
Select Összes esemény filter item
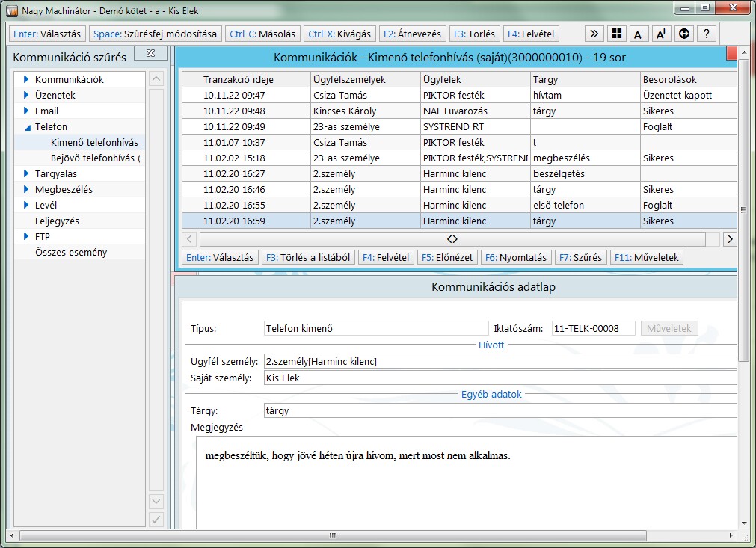[71, 253]
